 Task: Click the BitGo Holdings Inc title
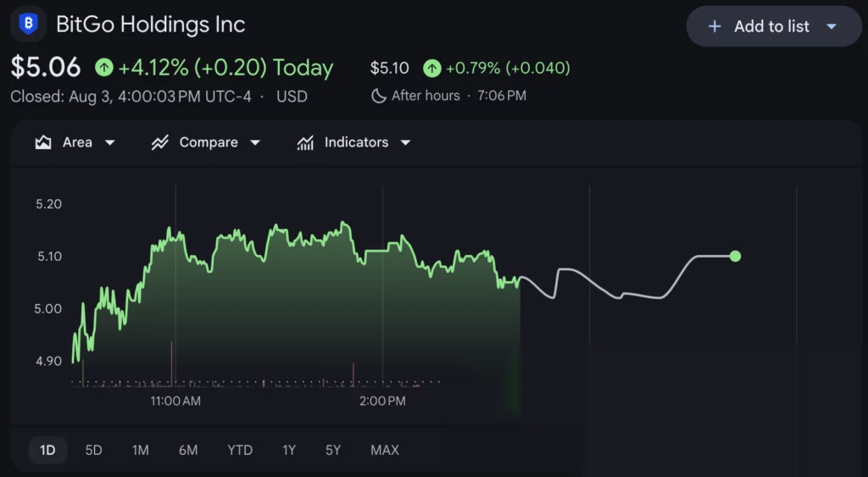point(151,25)
